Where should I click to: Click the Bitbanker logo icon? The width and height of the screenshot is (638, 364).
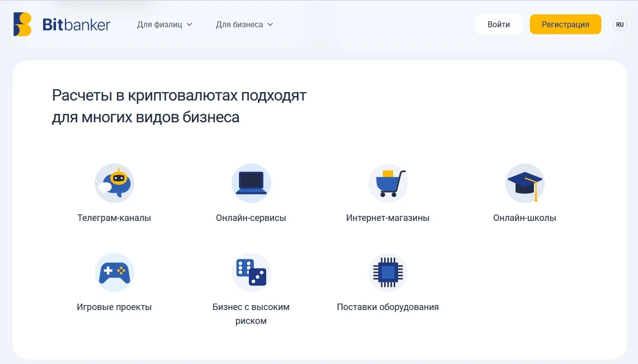click(22, 24)
